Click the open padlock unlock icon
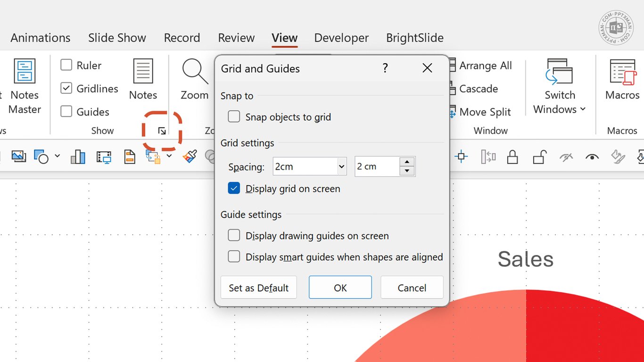 [540, 156]
